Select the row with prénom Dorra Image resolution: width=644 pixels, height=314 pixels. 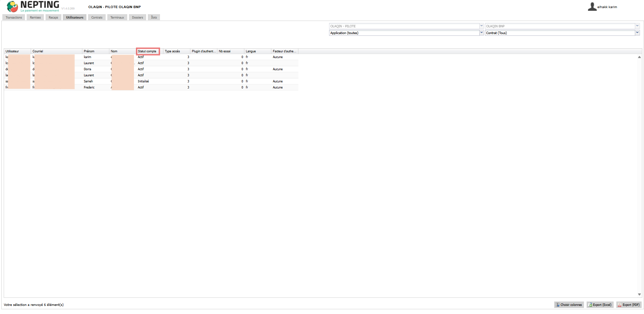pyautogui.click(x=151, y=69)
